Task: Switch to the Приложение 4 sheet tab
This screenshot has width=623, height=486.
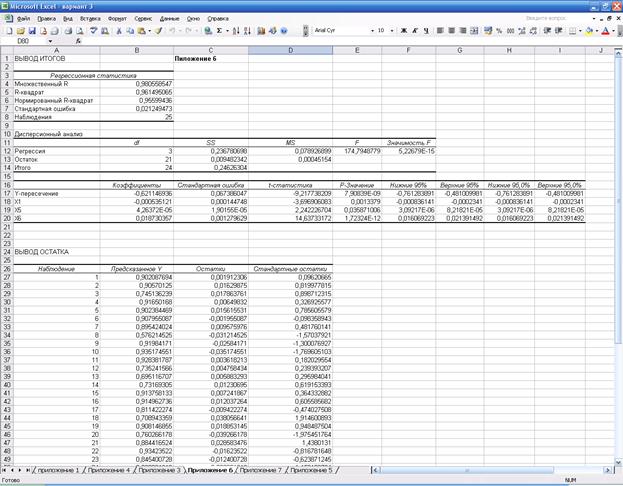Action: pyautogui.click(x=108, y=470)
